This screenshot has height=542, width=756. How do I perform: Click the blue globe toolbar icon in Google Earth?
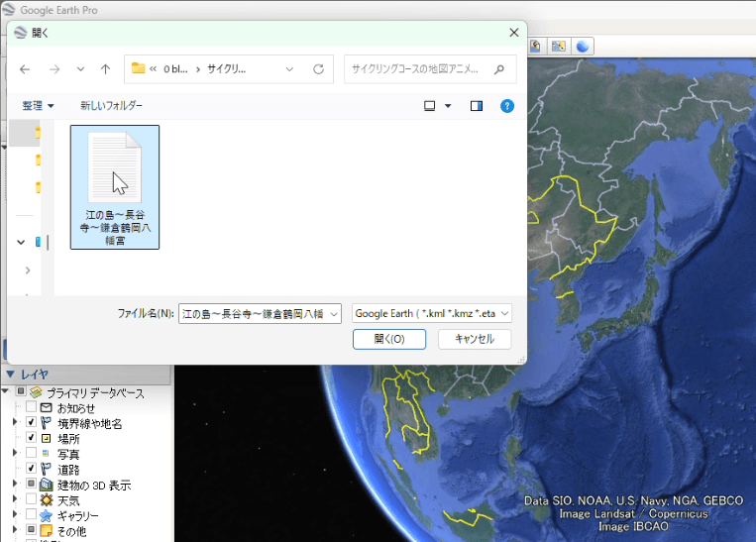click(x=583, y=46)
